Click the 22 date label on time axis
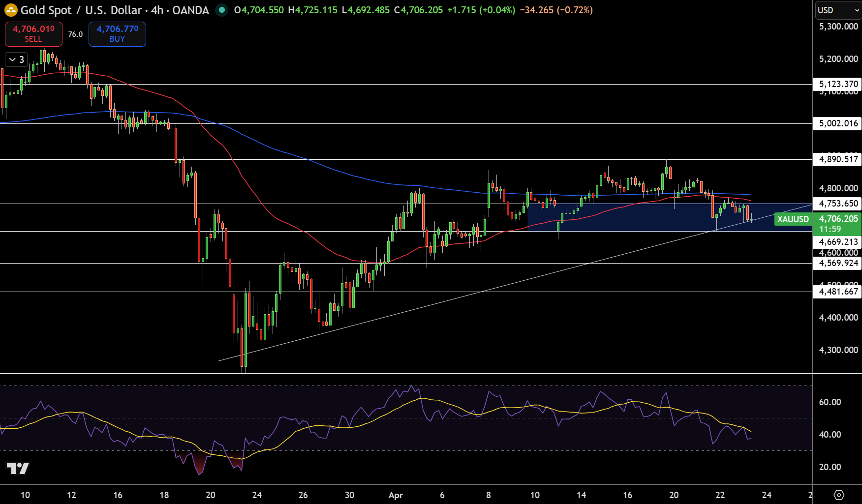This screenshot has height=504, width=862. coord(720,495)
